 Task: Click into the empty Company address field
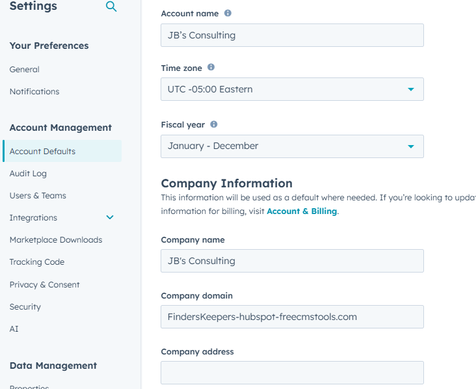(x=292, y=373)
